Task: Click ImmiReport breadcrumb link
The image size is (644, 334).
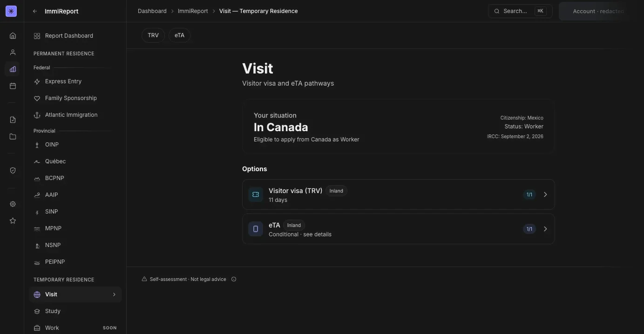Action: click(193, 11)
